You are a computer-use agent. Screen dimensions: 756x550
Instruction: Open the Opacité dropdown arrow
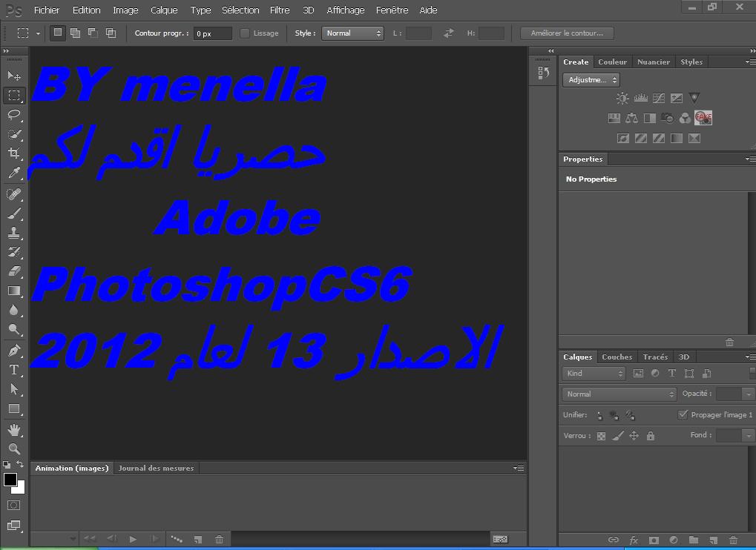pyautogui.click(x=749, y=394)
